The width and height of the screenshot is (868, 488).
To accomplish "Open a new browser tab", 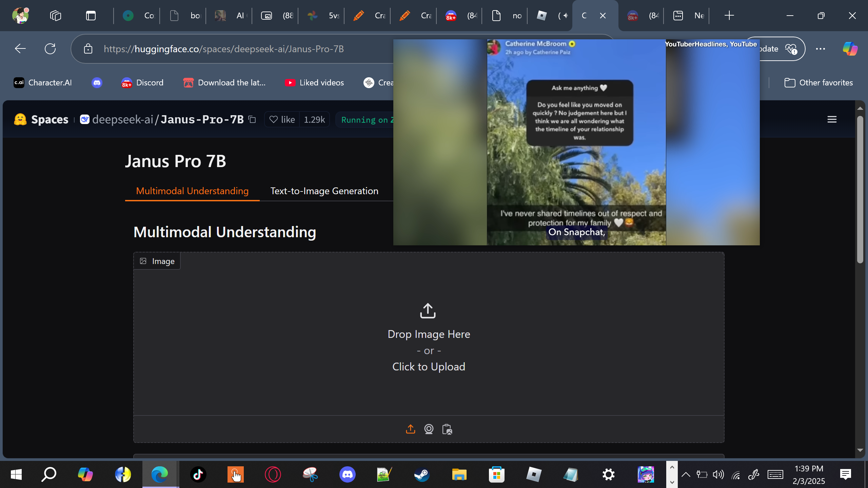I will pos(729,16).
